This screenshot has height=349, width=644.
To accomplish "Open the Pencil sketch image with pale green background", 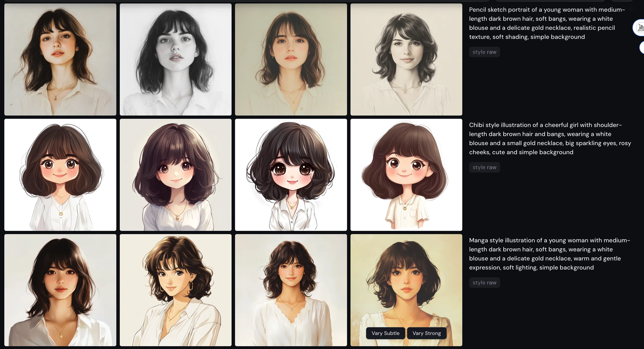I will 291,59.
